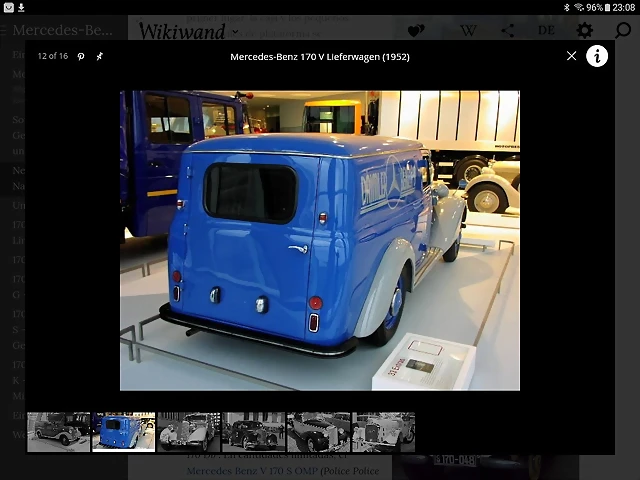Image resolution: width=640 pixels, height=480 pixels.
Task: Share the article via share icon
Action: coord(508,30)
